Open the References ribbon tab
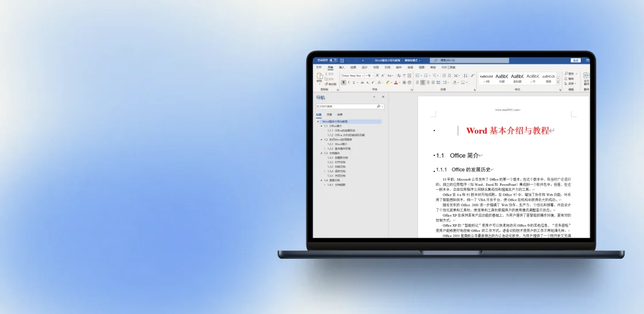The height and width of the screenshot is (314, 644). pyautogui.click(x=388, y=67)
